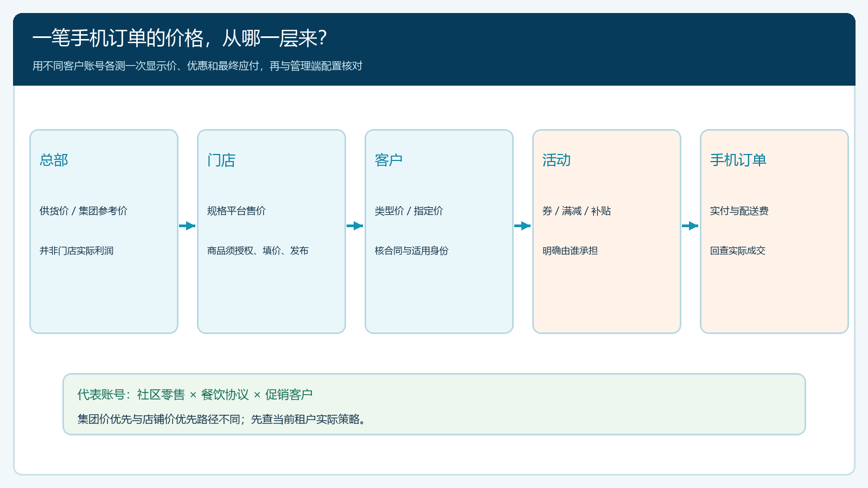Click the title 一笔手机订单的价格，从哪一层来？
This screenshot has height=488, width=868.
180,38
